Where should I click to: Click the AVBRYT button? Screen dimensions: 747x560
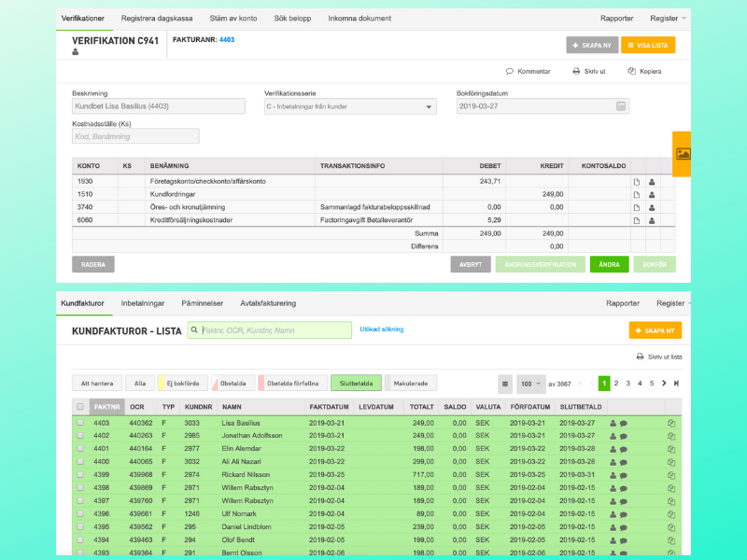coord(471,264)
